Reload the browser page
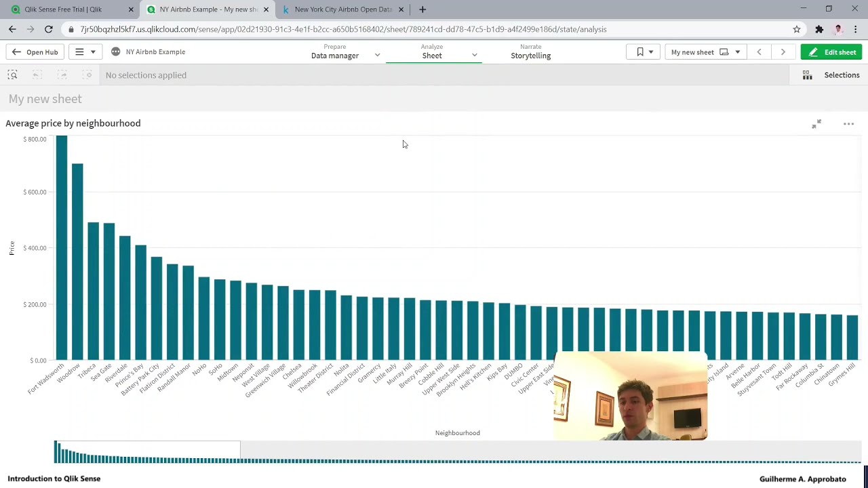Viewport: 868px width, 488px height. point(49,29)
